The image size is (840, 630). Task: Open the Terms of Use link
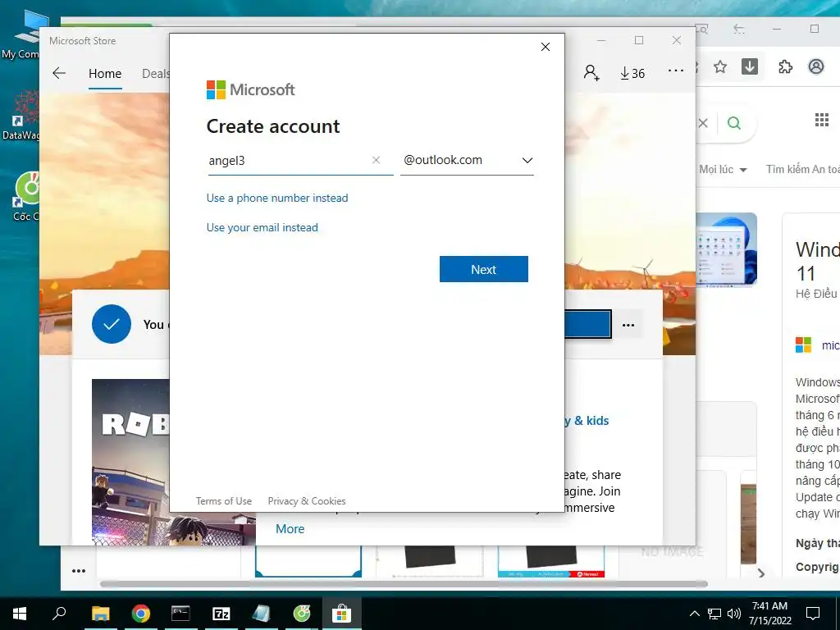pyautogui.click(x=223, y=501)
